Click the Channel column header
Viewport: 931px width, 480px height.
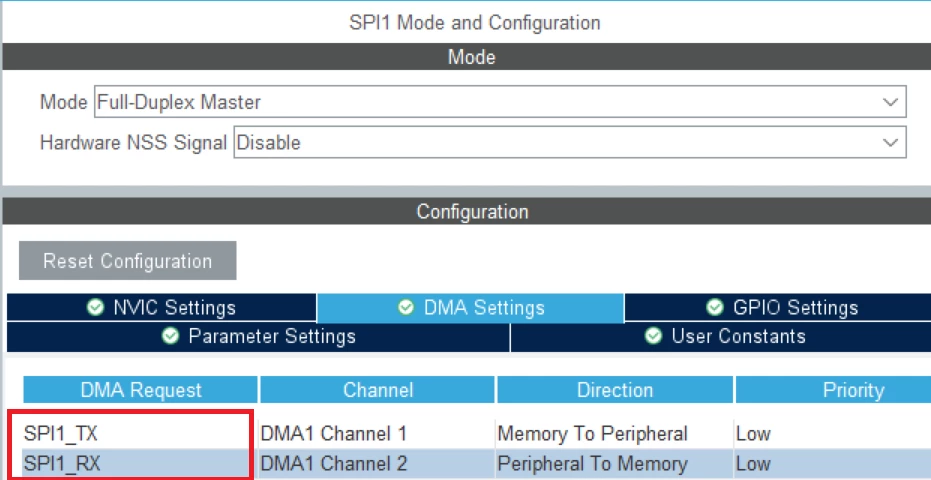[378, 390]
